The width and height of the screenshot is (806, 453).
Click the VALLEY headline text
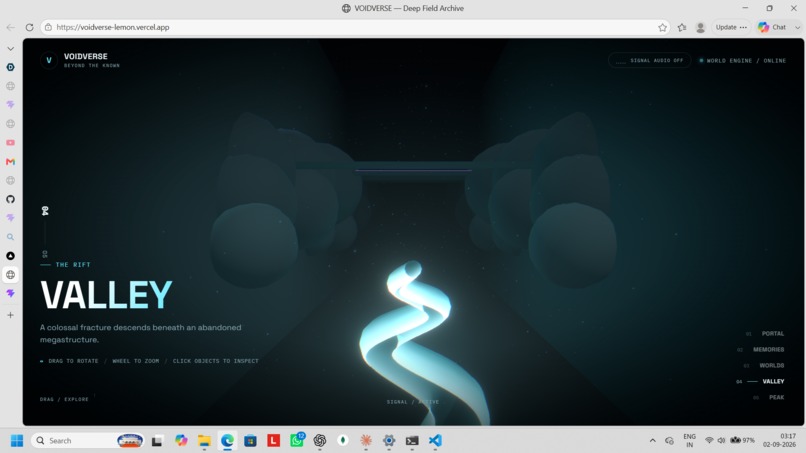(106, 295)
